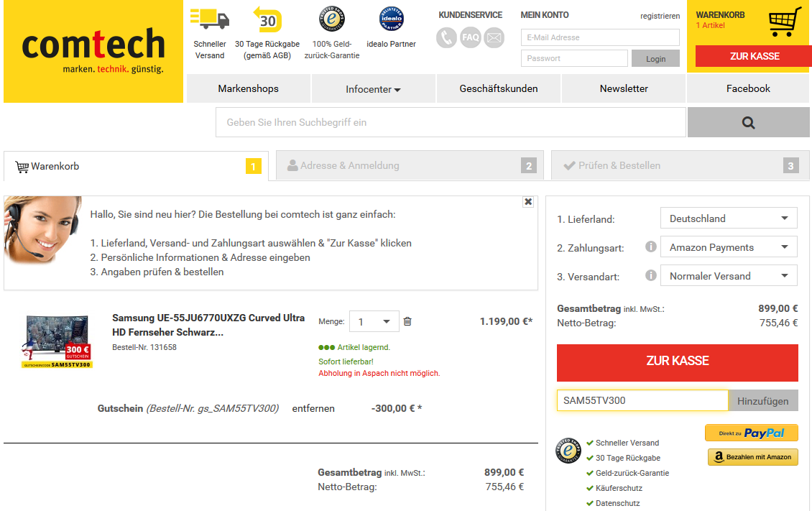Click the Passwort input field
The width and height of the screenshot is (812, 511).
click(x=574, y=58)
